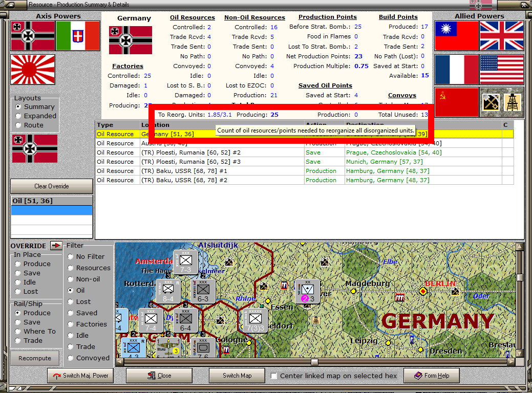Click the Saved Oil Points heading
Screen dimensions: 532x393
(325, 85)
